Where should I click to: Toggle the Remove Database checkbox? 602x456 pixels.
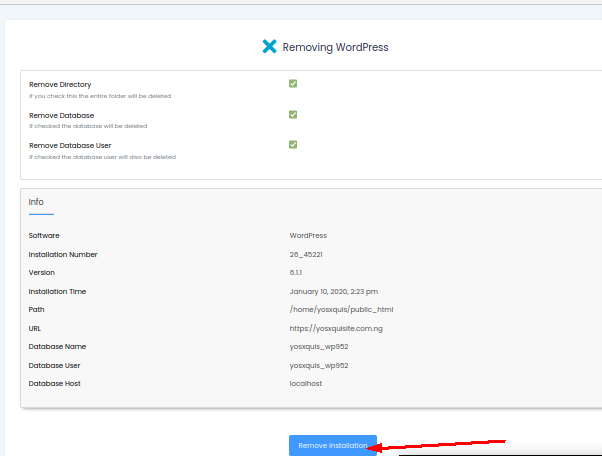pyautogui.click(x=293, y=114)
